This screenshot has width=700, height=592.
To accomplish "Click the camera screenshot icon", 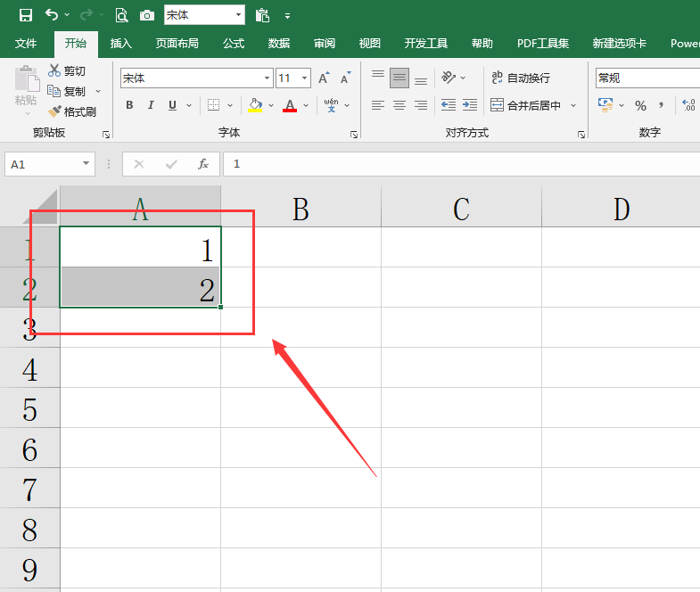I will 147,16.
